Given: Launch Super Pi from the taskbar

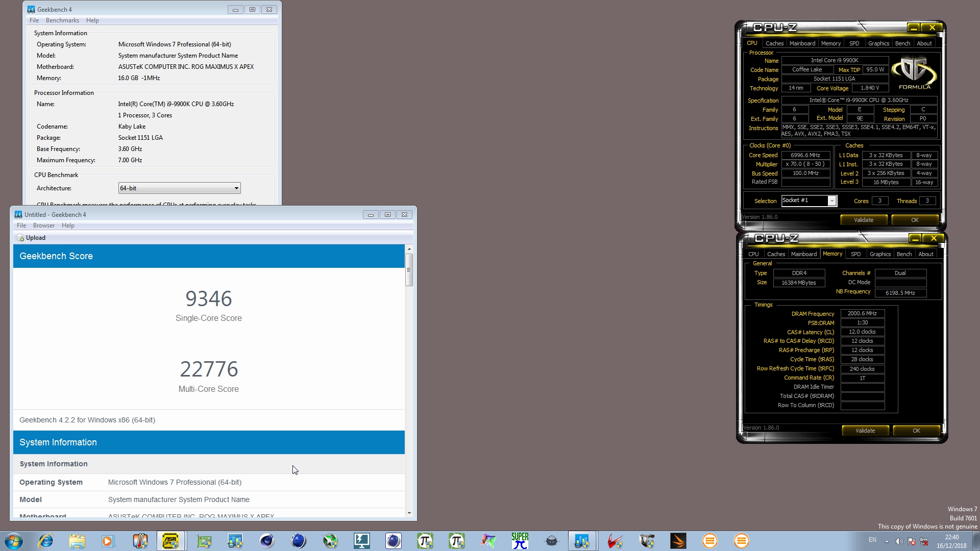Looking at the screenshot, I should point(520,541).
